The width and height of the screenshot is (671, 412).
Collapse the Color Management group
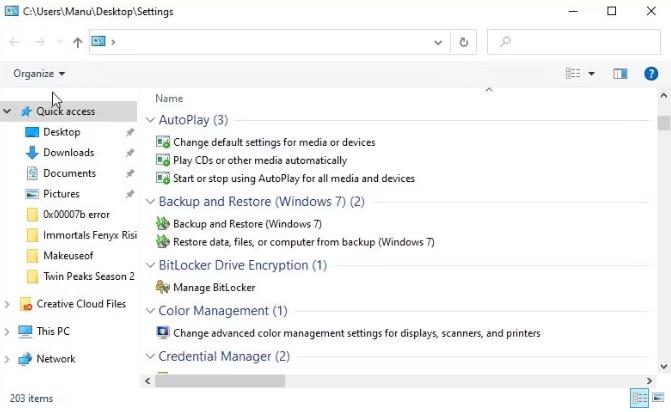(x=150, y=311)
